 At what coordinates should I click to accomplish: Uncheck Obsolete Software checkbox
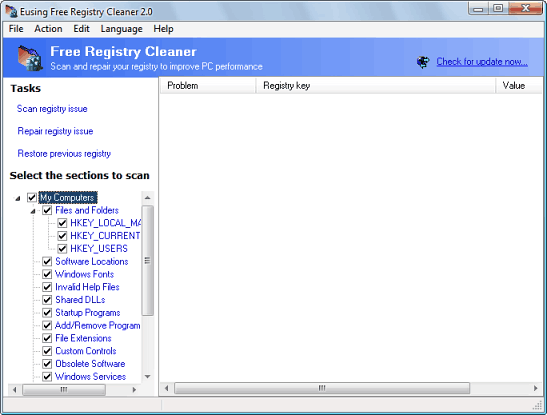click(x=47, y=364)
